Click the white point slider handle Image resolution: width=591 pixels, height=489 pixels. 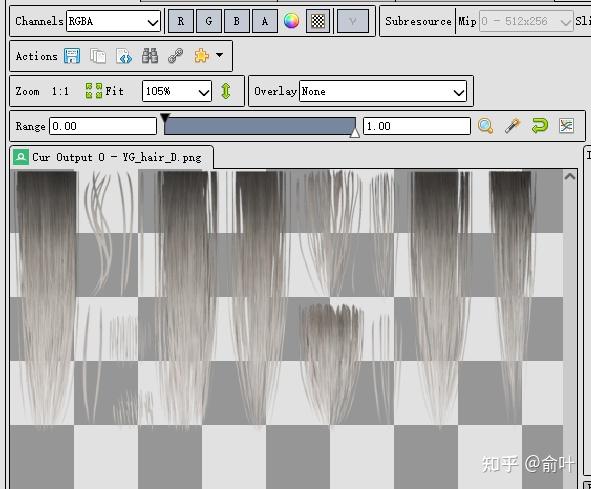coord(355,132)
